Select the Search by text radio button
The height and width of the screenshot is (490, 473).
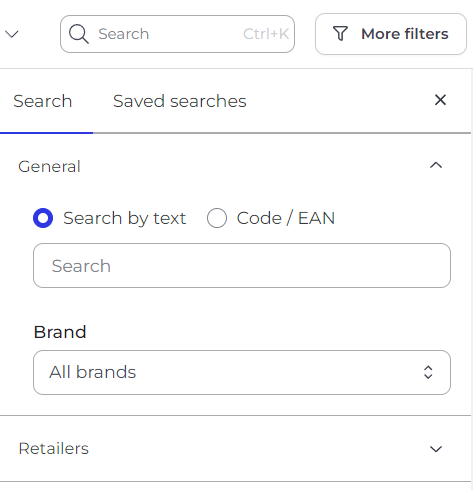pyautogui.click(x=43, y=218)
